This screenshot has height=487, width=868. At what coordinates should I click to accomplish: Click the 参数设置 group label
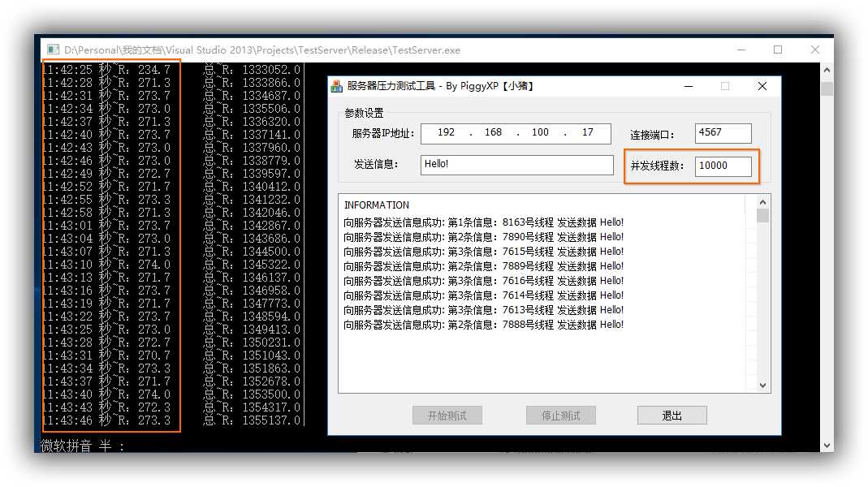point(364,114)
